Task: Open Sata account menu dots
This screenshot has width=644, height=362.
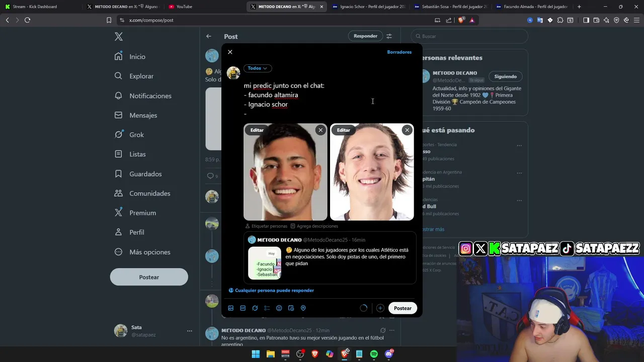Action: 190,331
